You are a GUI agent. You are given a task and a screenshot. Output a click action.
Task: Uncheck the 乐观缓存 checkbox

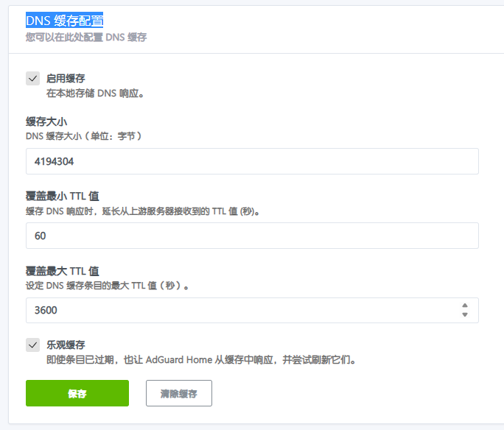tap(32, 345)
